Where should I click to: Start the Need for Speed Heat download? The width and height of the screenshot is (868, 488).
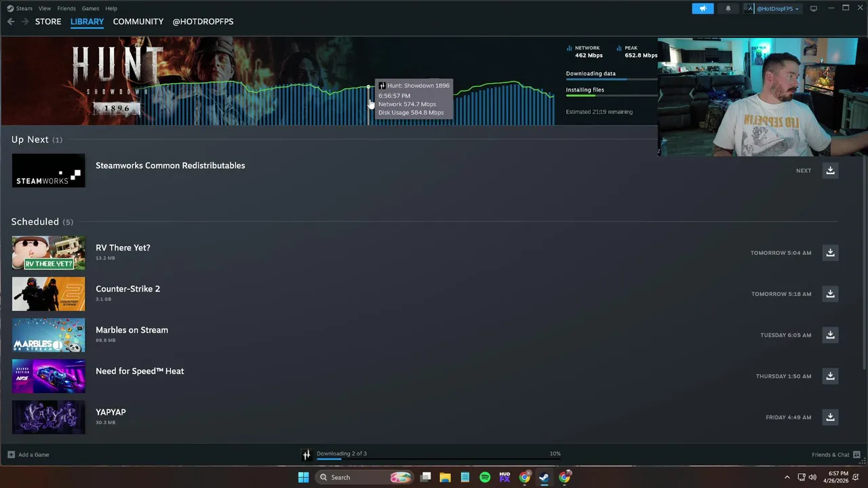[x=830, y=376]
